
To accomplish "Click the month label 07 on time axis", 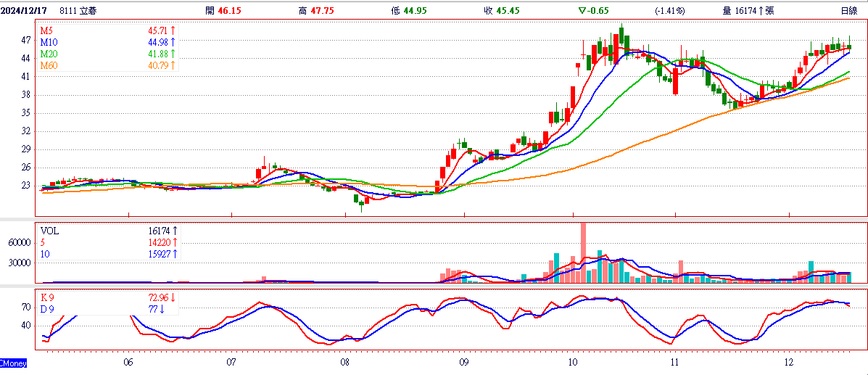I will point(231,363).
